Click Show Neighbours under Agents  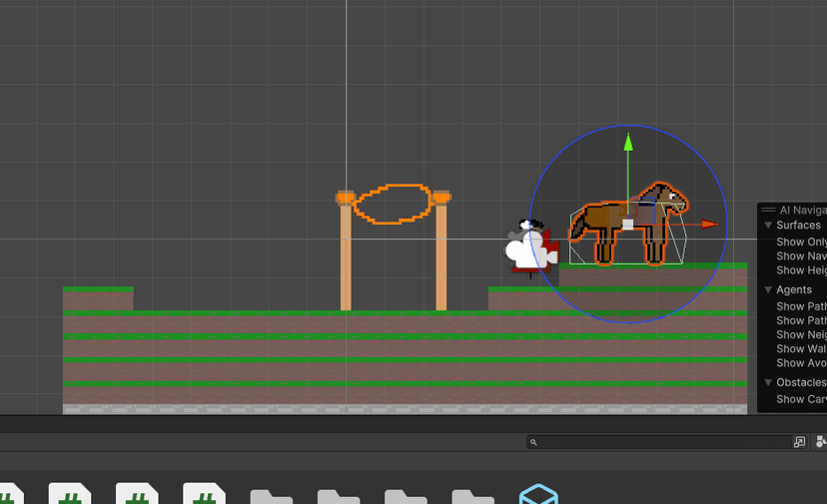pyautogui.click(x=801, y=335)
